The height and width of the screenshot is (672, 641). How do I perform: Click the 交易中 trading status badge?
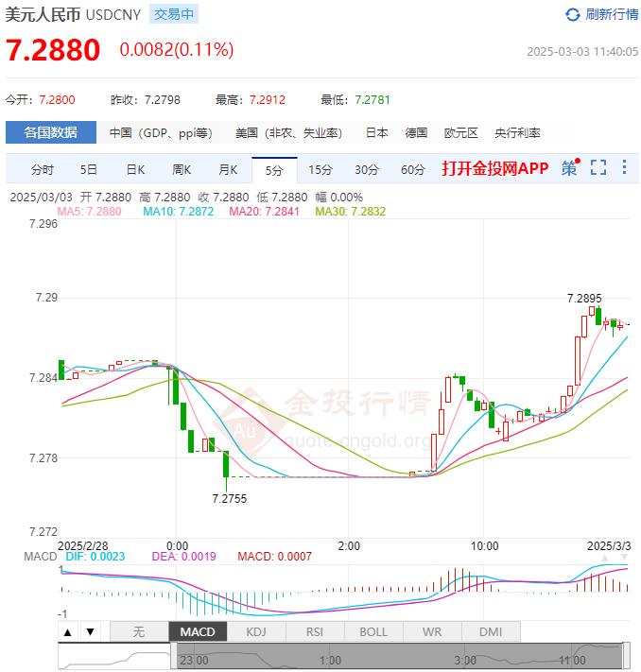coord(174,14)
